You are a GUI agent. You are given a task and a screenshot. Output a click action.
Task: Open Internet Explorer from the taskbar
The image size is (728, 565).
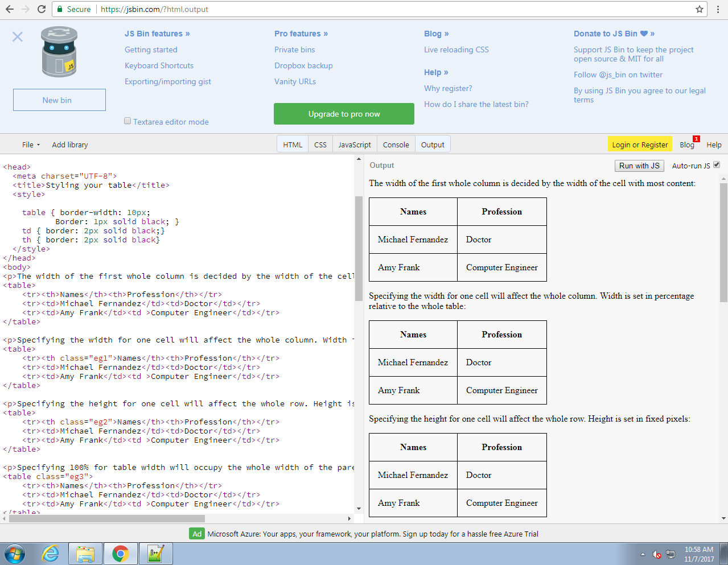click(51, 554)
